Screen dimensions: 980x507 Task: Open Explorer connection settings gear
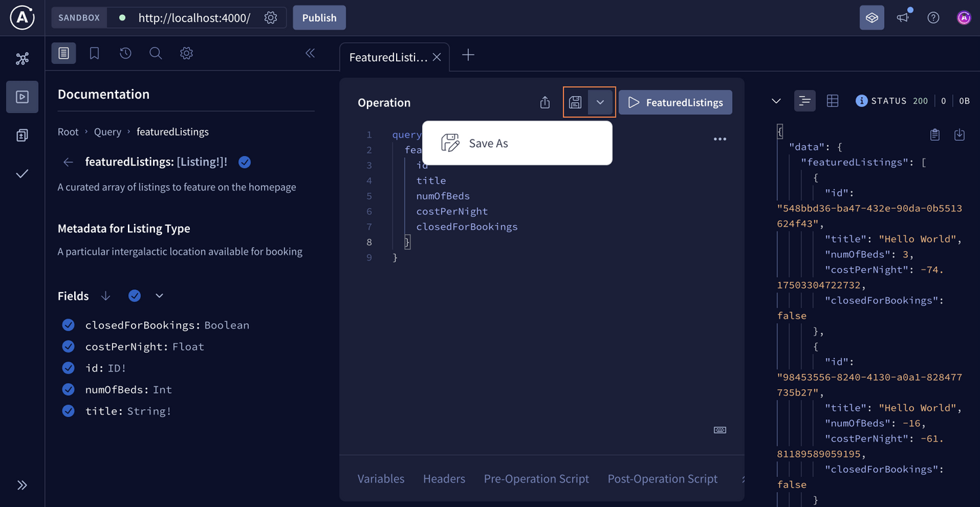pyautogui.click(x=186, y=52)
